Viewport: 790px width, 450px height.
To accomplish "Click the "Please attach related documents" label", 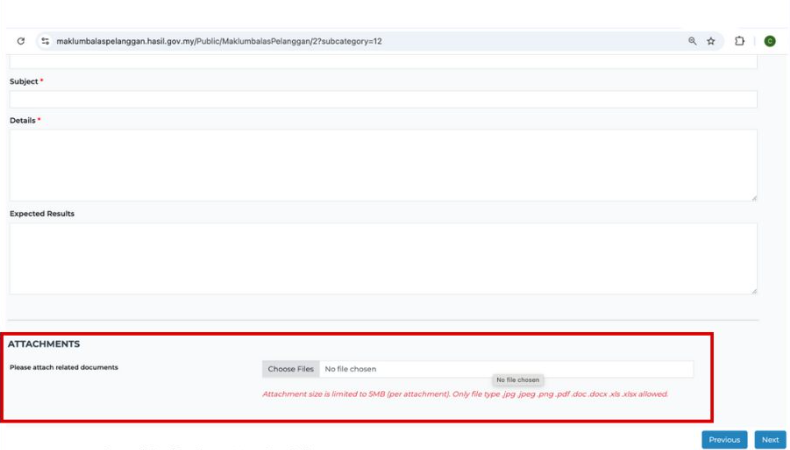I will [x=64, y=368].
